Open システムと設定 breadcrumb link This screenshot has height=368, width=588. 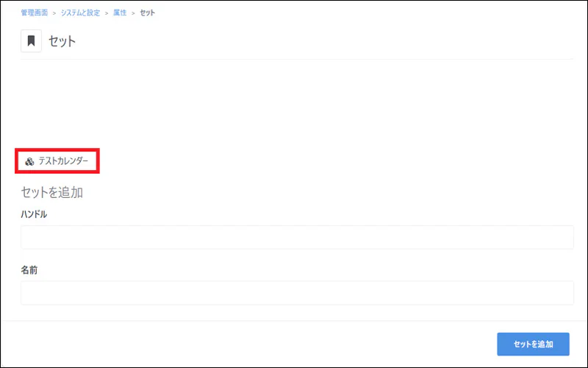point(81,13)
